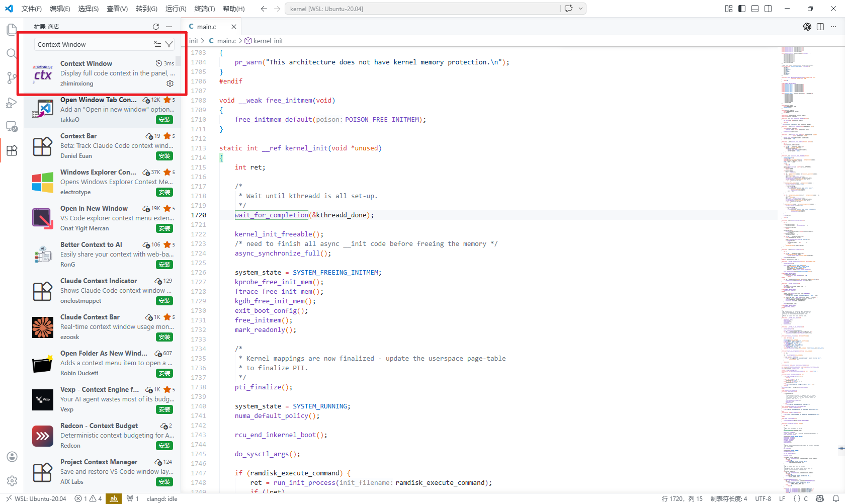
Task: Open editor more actions ellipsis
Action: click(833, 27)
